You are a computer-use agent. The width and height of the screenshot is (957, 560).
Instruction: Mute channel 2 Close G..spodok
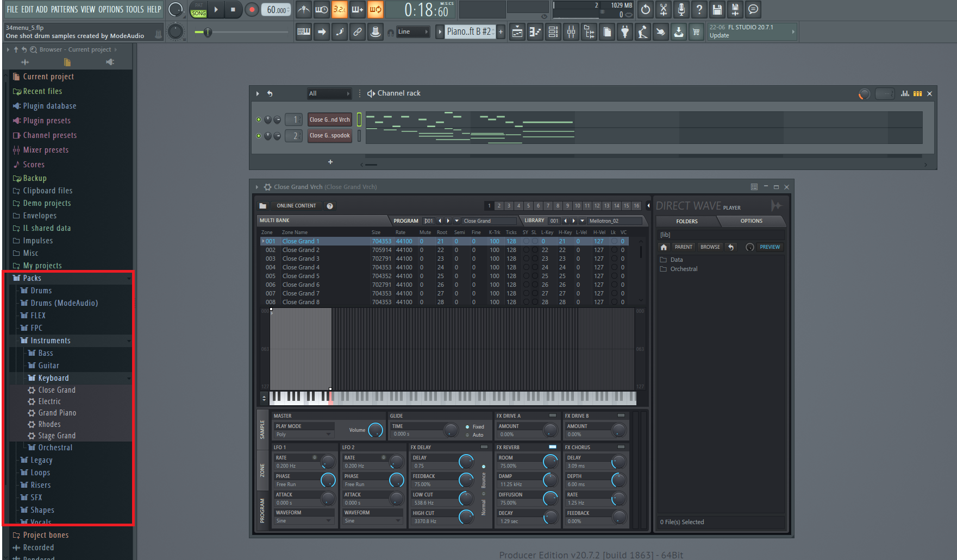(259, 136)
